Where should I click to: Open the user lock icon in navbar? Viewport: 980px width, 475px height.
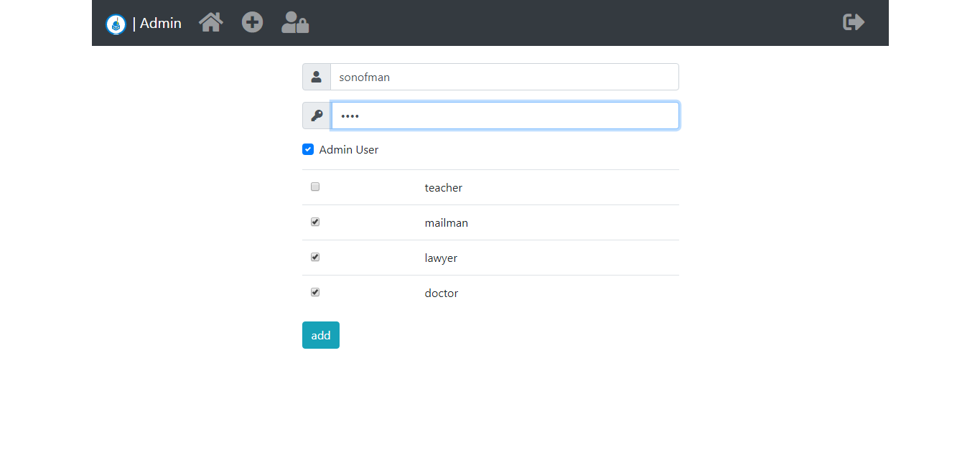[x=295, y=22]
